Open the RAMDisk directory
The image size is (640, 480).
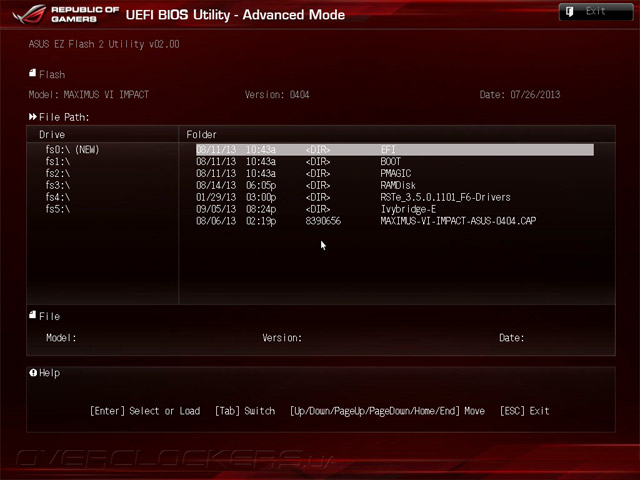[x=398, y=185]
